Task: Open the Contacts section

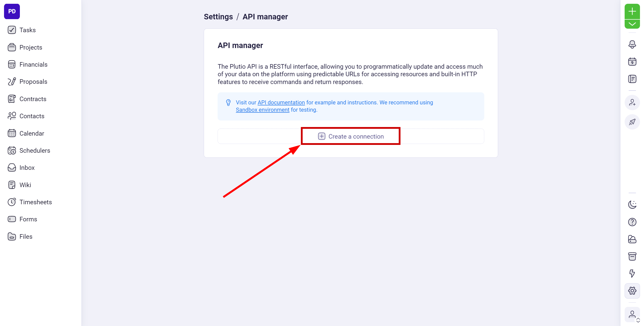Action: [32, 116]
